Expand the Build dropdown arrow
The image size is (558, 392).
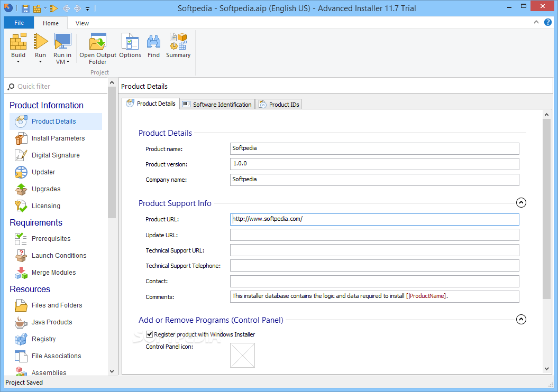click(x=18, y=62)
